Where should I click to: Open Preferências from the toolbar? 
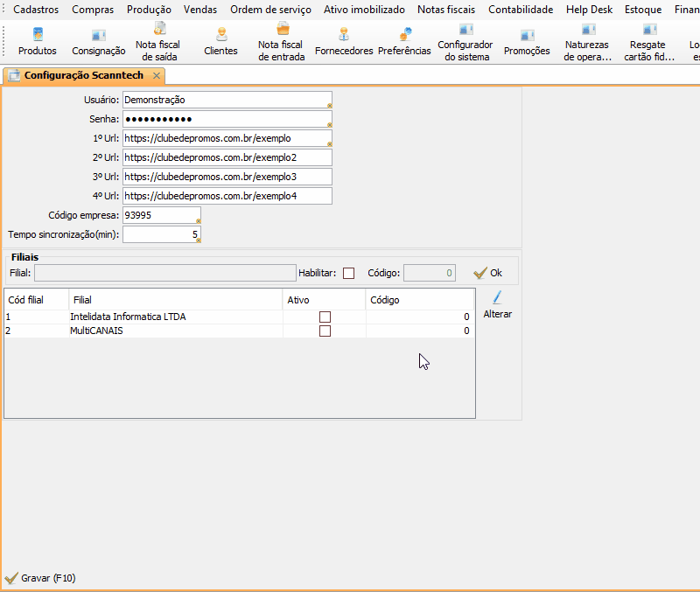pyautogui.click(x=404, y=41)
